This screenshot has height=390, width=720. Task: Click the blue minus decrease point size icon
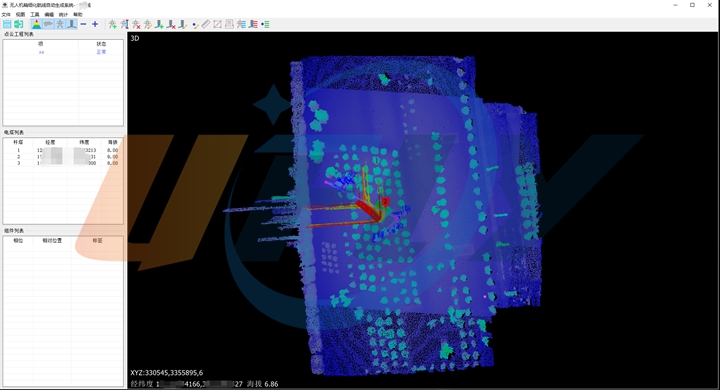(x=83, y=24)
